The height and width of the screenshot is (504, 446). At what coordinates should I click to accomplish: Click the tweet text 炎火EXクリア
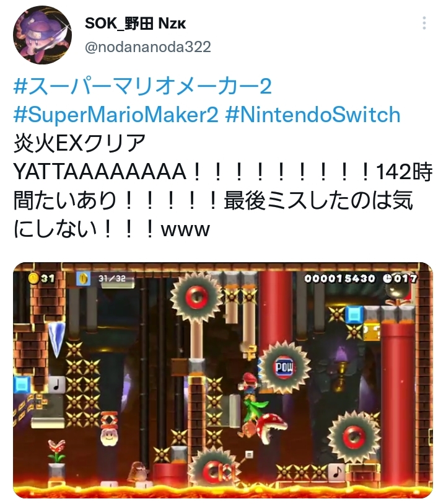click(80, 143)
